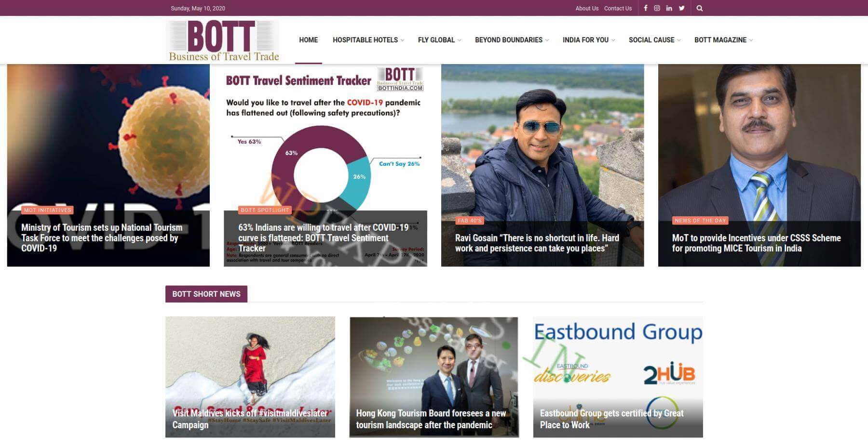Open the Instagram icon in top bar
The width and height of the screenshot is (868, 448).
tap(657, 8)
